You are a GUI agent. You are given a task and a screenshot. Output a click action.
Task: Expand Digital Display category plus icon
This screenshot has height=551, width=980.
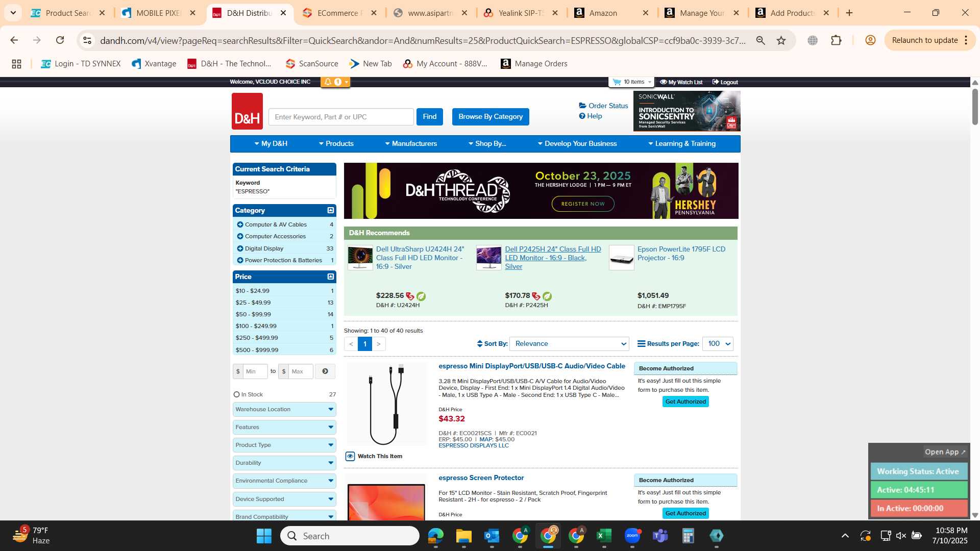point(240,248)
